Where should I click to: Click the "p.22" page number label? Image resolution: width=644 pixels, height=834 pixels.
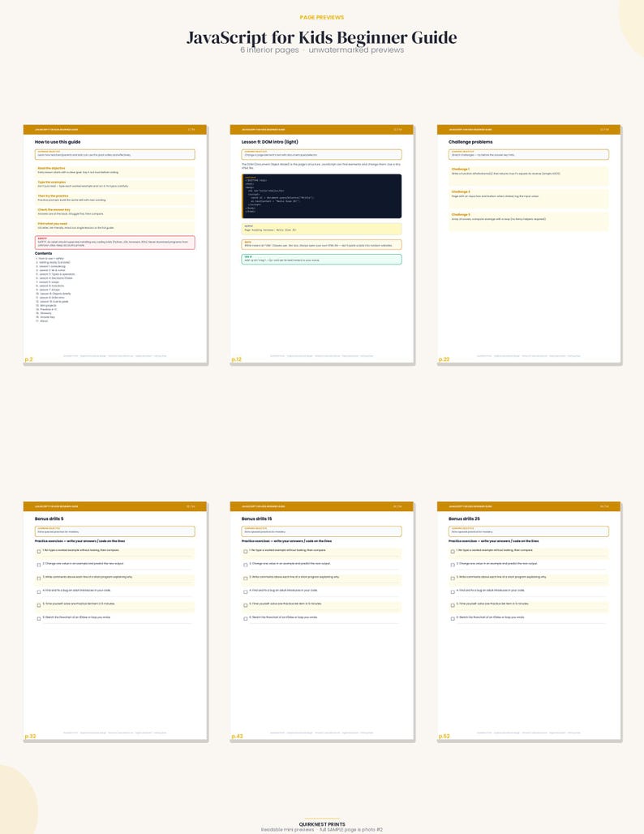(444, 359)
